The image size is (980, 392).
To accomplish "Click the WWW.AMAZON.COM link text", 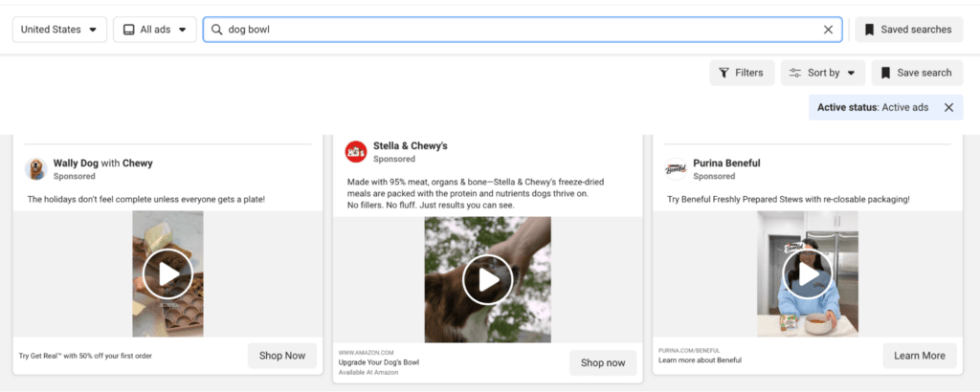I will [x=367, y=353].
